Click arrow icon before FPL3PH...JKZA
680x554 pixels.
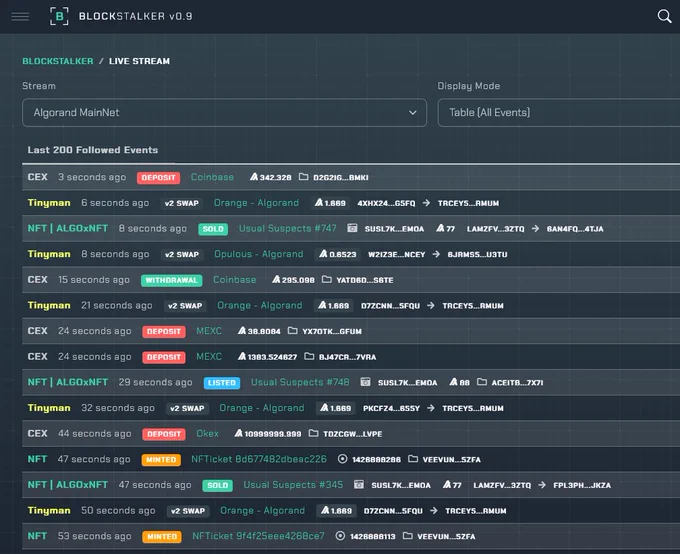(542, 485)
